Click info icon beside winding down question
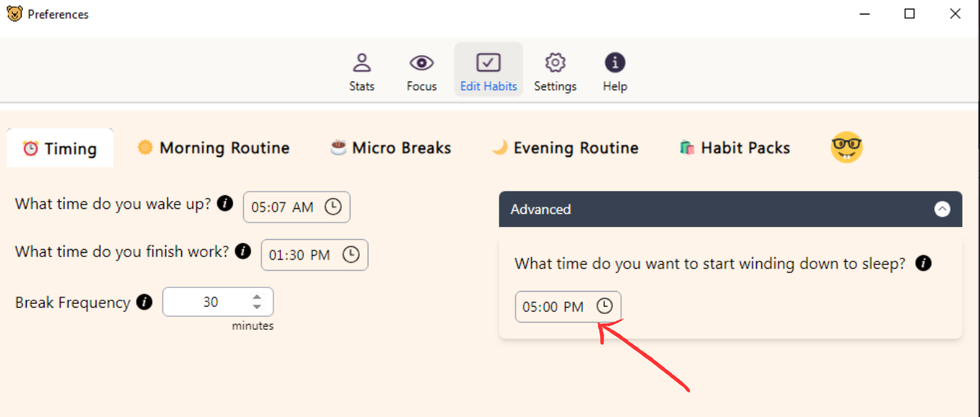The image size is (980, 417). click(x=923, y=264)
